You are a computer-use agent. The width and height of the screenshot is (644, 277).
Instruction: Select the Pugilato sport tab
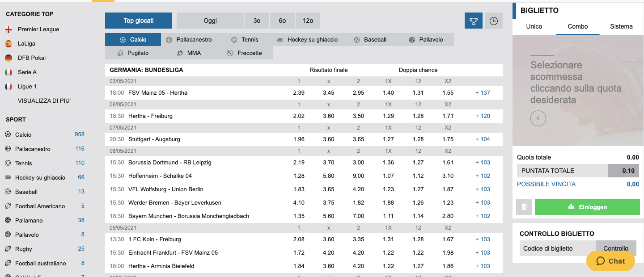pyautogui.click(x=133, y=53)
